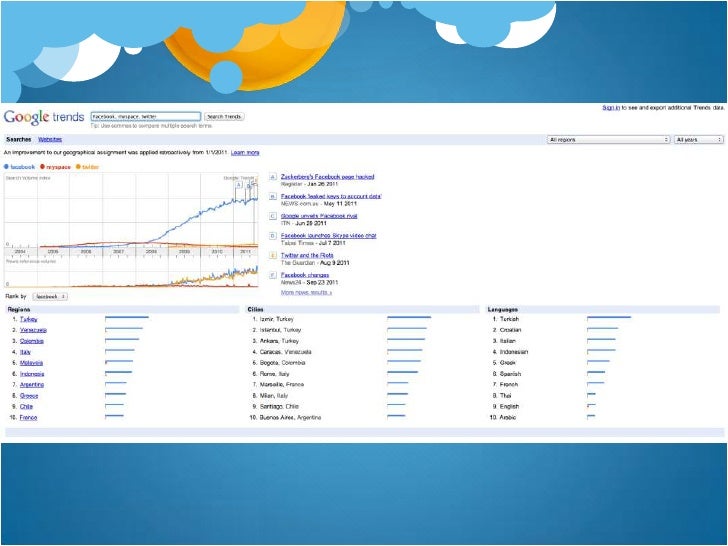Viewport: 728px width, 546px height.
Task: Click Santiago, Chile in Cities list
Action: [x=279, y=407]
